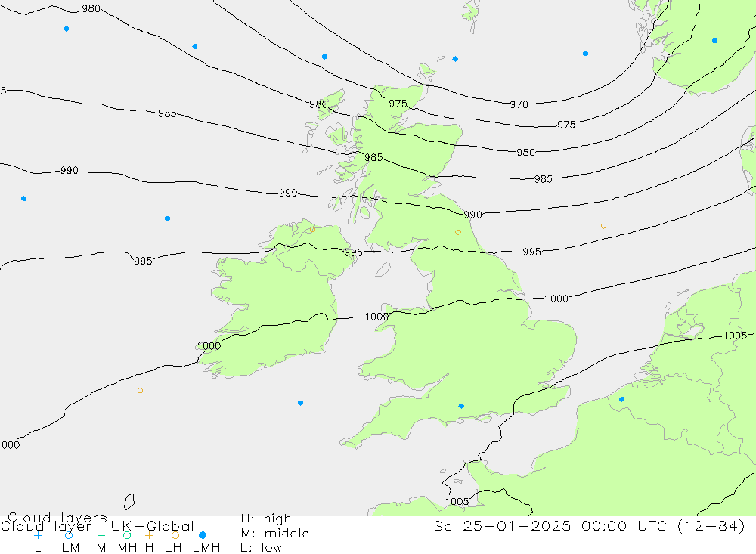The width and height of the screenshot is (756, 554).
Task: Click the 985 label over western Scotland
Action: [x=373, y=158]
